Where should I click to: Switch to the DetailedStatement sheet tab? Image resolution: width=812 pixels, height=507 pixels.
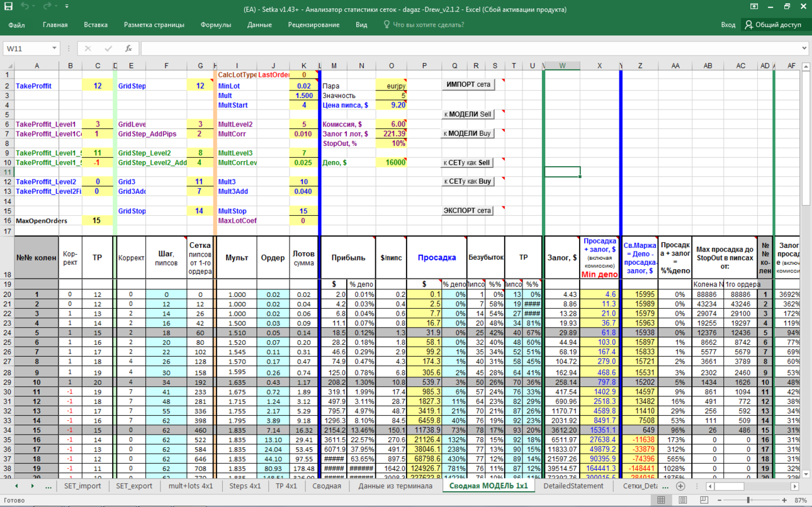pos(573,486)
